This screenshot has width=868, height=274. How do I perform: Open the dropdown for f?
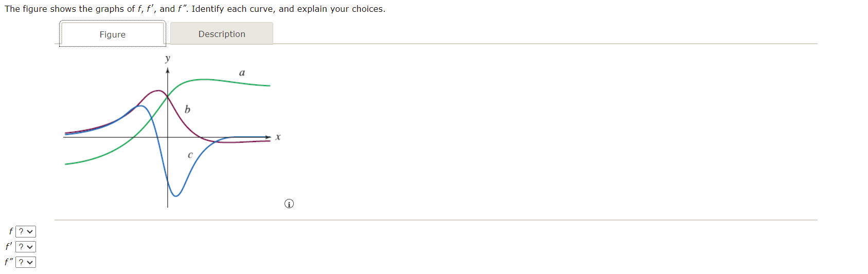[x=26, y=232]
